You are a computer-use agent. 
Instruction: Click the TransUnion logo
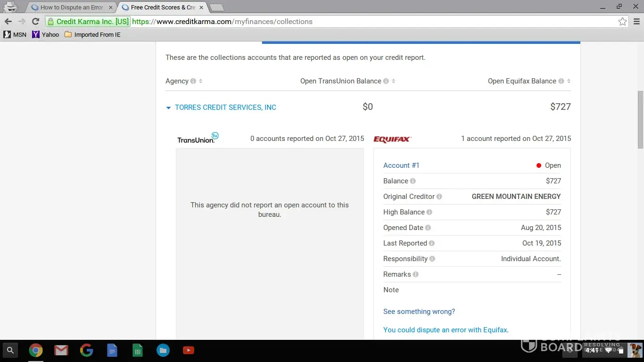point(198,138)
